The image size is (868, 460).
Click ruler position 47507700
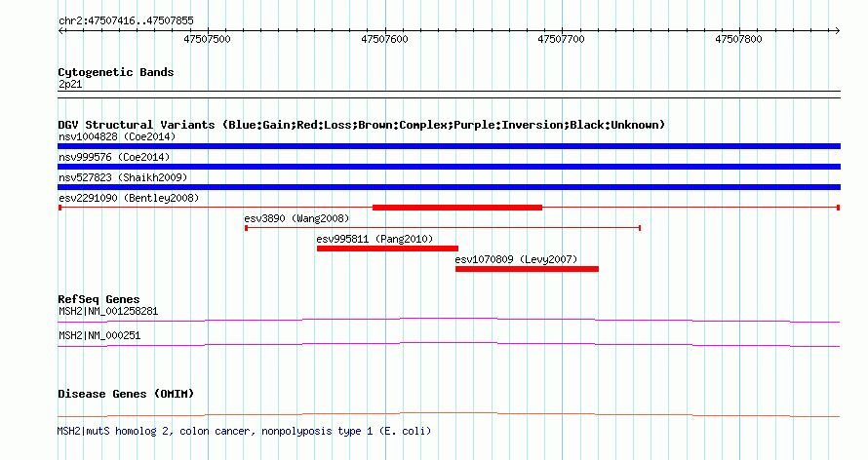point(561,39)
